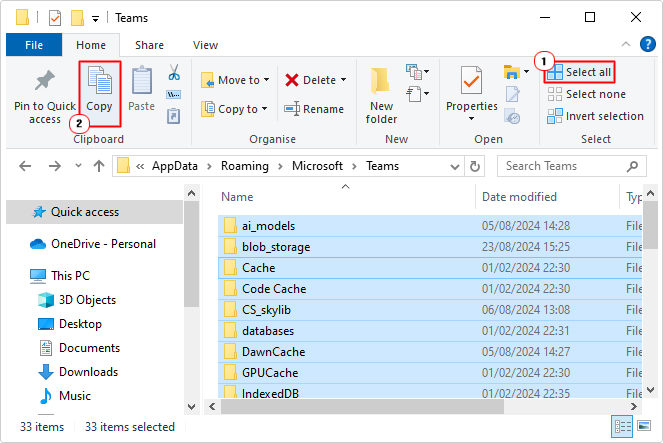Click AppData in the address path
The image size is (663, 443).
[x=175, y=166]
